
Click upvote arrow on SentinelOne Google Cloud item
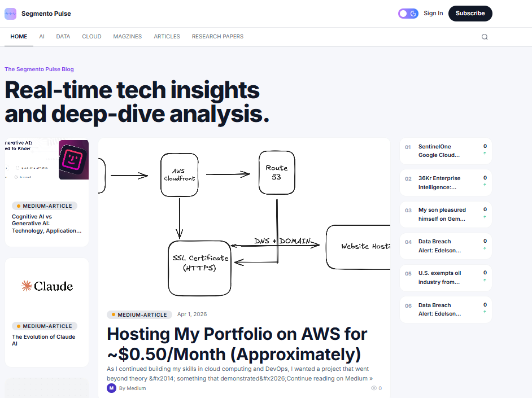pyautogui.click(x=485, y=154)
